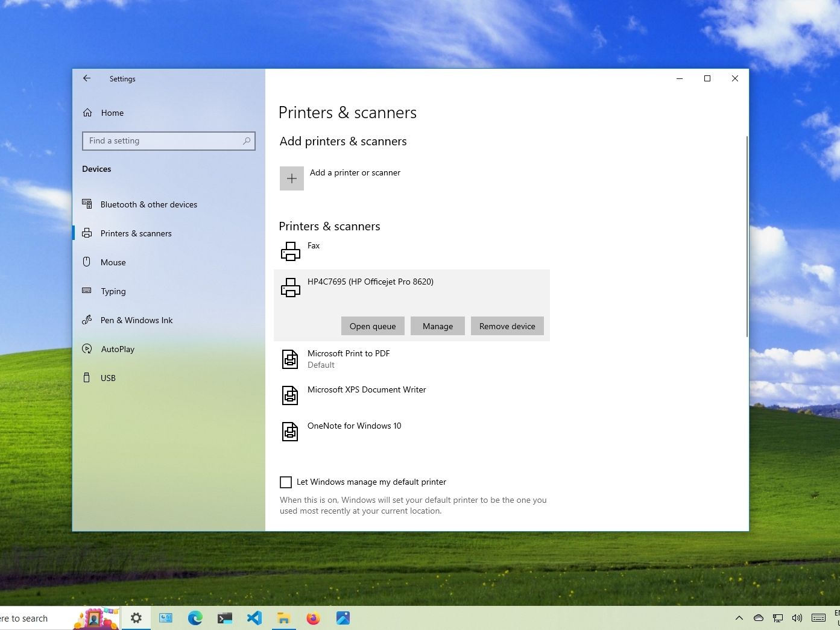This screenshot has width=840, height=630.
Task: Select Printers & scanners in sidebar
Action: pyautogui.click(x=136, y=233)
